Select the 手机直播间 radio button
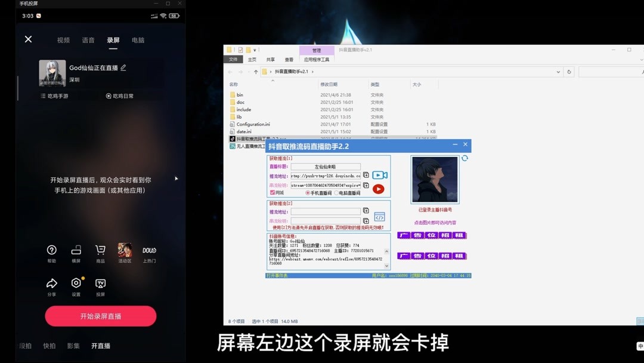Image resolution: width=644 pixels, height=363 pixels. (x=308, y=193)
